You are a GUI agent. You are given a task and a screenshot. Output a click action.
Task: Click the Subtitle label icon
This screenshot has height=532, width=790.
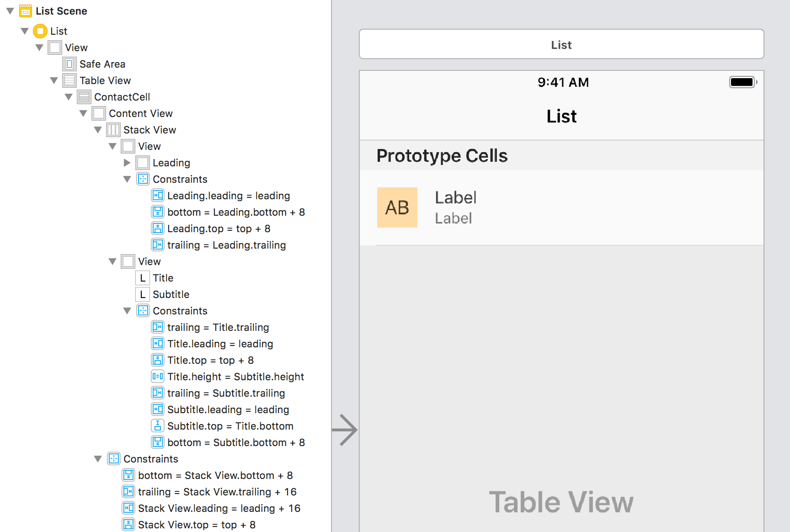click(143, 294)
